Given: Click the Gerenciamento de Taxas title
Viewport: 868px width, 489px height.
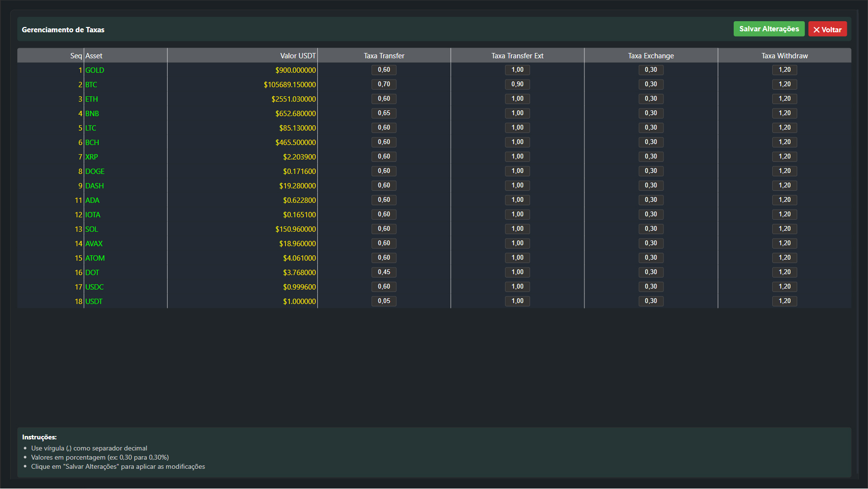Looking at the screenshot, I should click(x=63, y=30).
